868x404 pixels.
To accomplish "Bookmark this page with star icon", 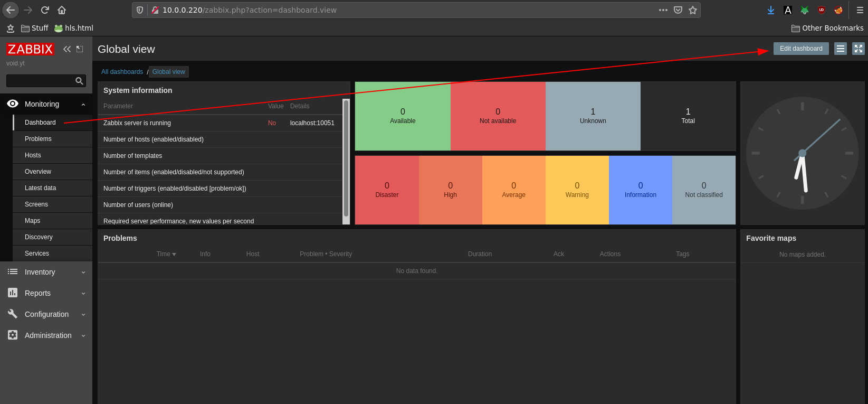I will tap(693, 10).
